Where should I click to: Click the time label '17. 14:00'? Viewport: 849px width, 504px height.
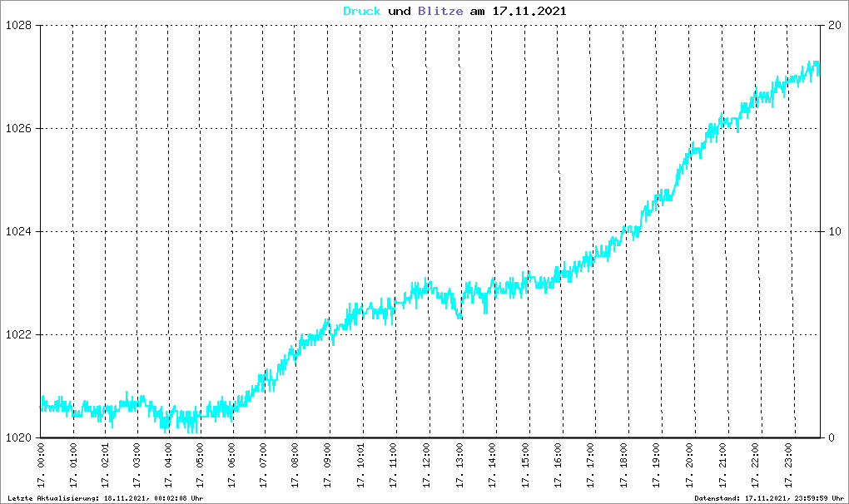(492, 465)
